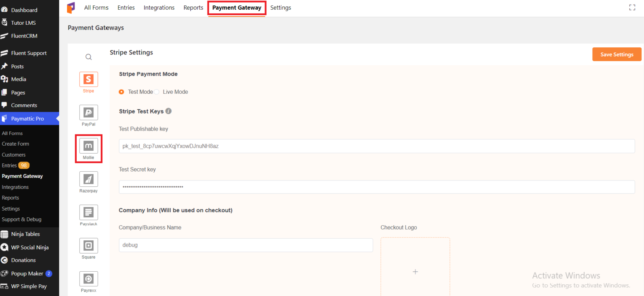Open the PayPal gateway settings
Image resolution: width=644 pixels, height=296 pixels.
88,112
